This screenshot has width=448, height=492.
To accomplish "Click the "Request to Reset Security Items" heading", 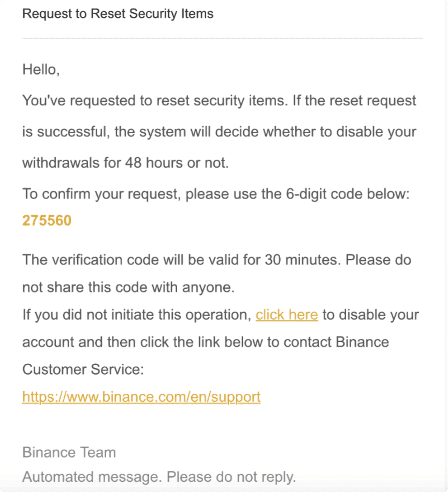I will coord(118,14).
